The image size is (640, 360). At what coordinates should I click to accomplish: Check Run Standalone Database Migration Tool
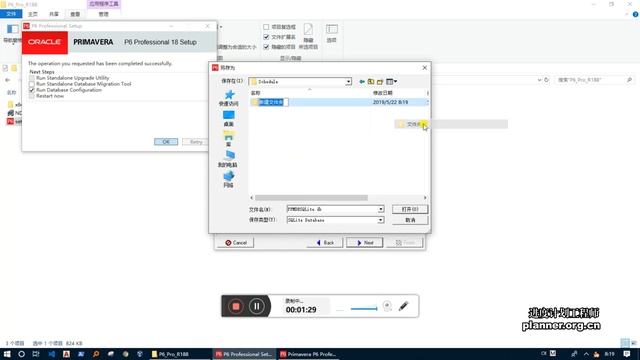coord(31,84)
